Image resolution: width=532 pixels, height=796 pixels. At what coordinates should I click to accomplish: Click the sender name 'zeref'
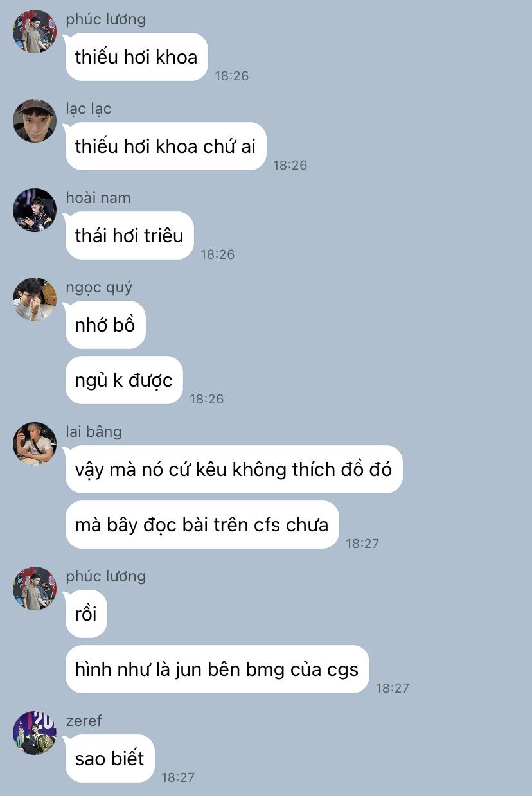click(84, 721)
